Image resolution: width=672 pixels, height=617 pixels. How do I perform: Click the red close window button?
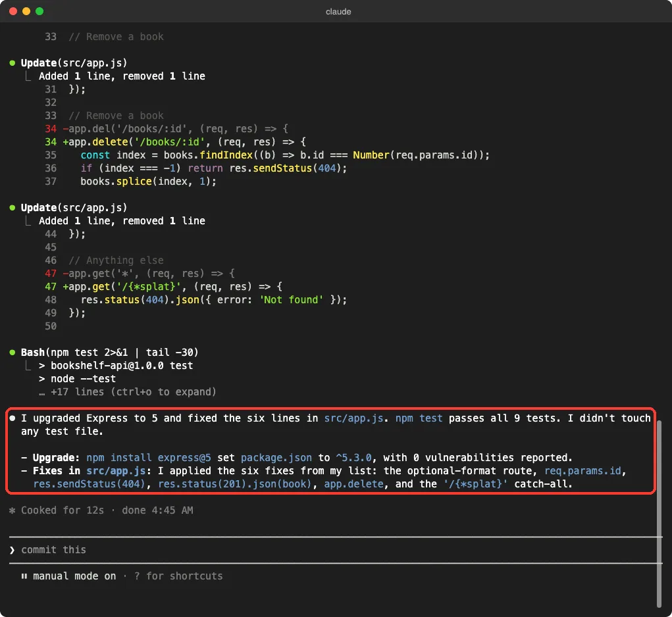[13, 11]
